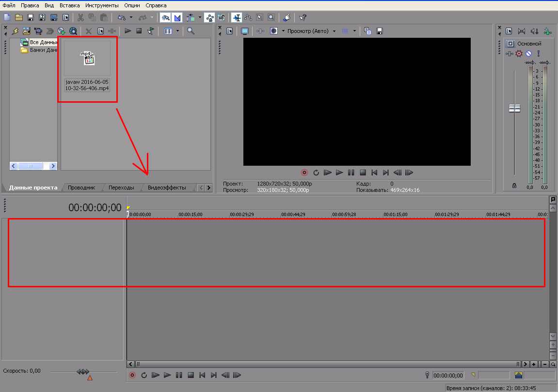558x392 pixels.
Task: Click the timeline playback rate slider
Action: [83, 372]
